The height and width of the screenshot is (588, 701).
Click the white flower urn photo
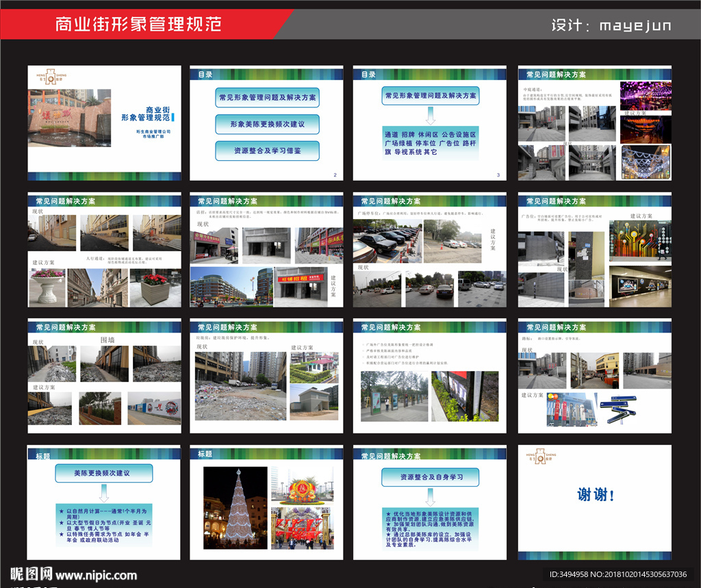pyautogui.click(x=47, y=287)
